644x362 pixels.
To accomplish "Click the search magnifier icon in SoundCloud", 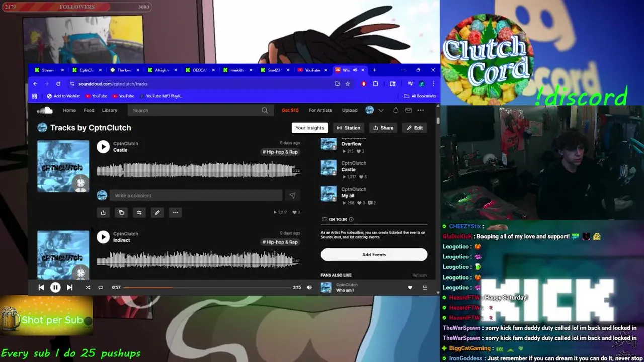I will click(x=265, y=110).
